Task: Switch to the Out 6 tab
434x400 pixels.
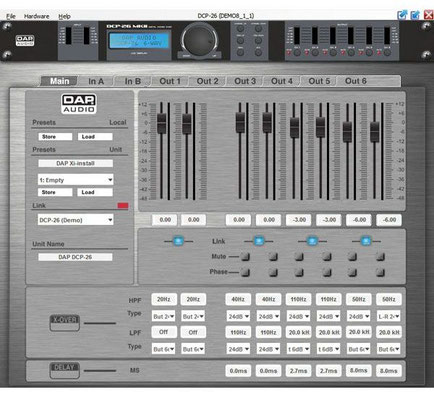Action: 356,81
